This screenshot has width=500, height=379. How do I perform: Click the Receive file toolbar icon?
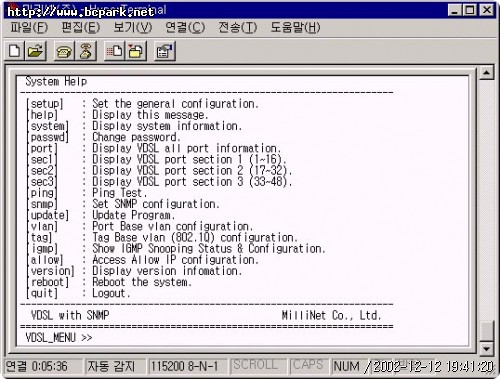(136, 51)
